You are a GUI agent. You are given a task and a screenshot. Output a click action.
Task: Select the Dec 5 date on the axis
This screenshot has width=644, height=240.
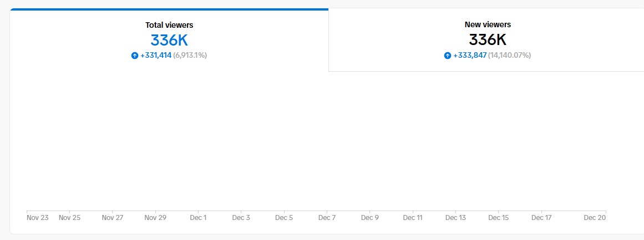point(284,218)
